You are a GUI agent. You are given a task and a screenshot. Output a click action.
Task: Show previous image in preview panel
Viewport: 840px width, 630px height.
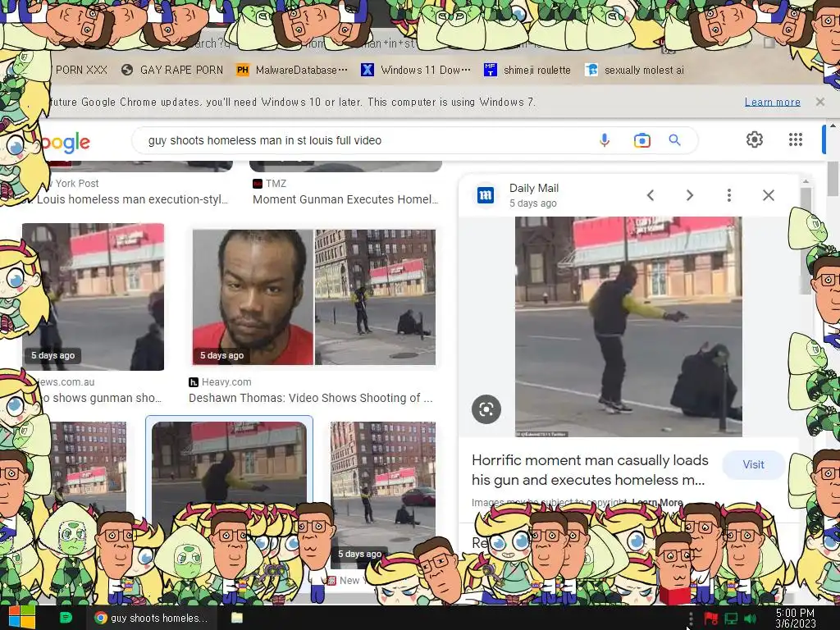651,195
